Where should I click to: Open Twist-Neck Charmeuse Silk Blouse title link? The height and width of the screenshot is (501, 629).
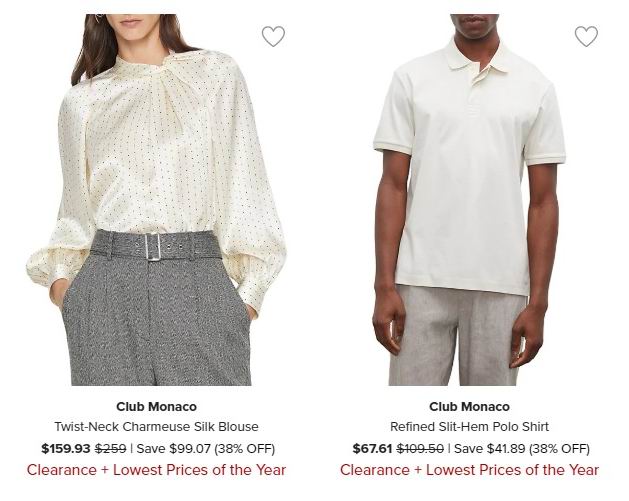click(x=156, y=426)
